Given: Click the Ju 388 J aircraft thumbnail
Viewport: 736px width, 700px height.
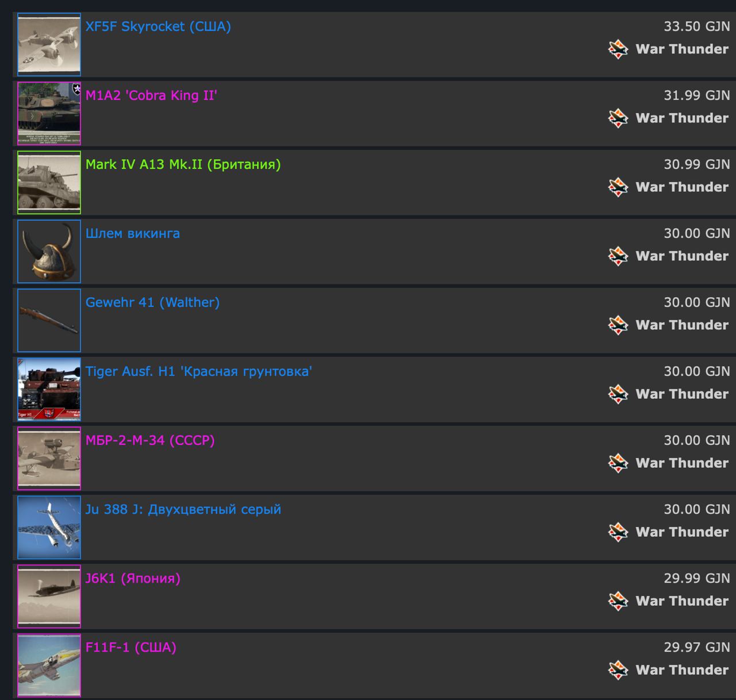Looking at the screenshot, I should 49,527.
